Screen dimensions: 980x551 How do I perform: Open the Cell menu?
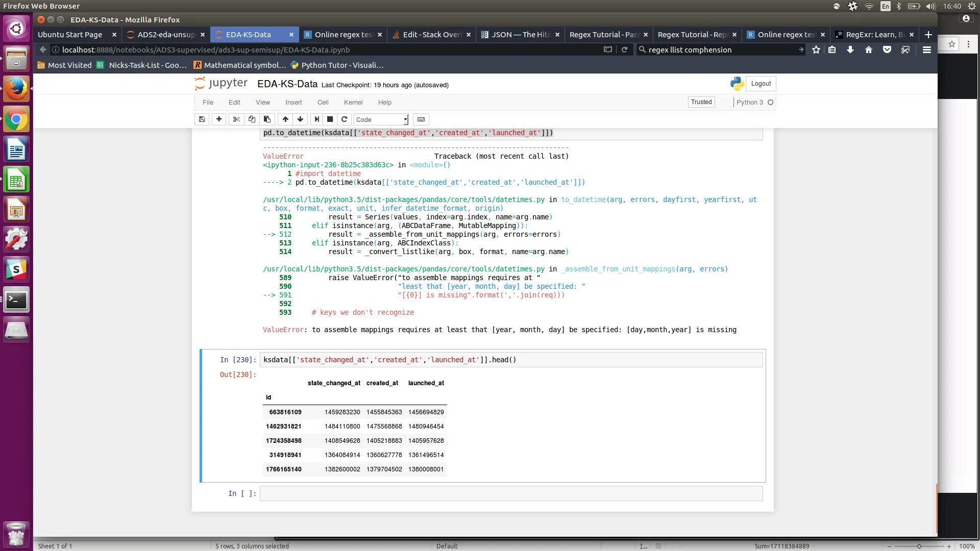tap(323, 102)
